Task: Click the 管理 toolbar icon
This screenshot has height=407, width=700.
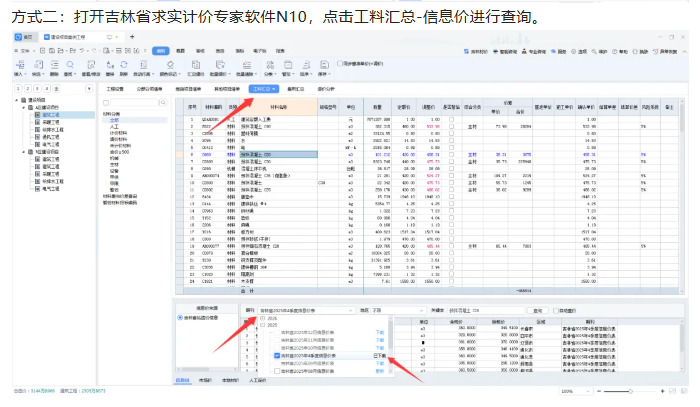Action: pyautogui.click(x=288, y=65)
